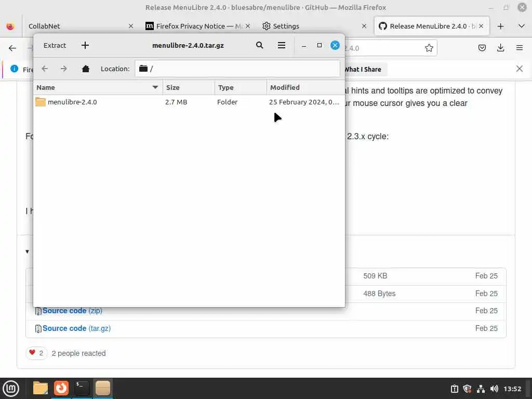Bookmark this page with the star
The image size is (532, 399).
tap(429, 48)
